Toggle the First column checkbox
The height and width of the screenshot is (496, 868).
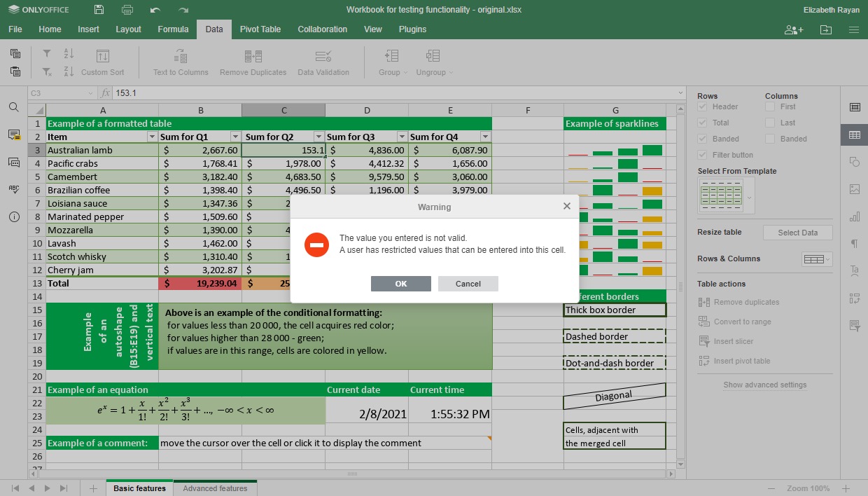click(770, 106)
